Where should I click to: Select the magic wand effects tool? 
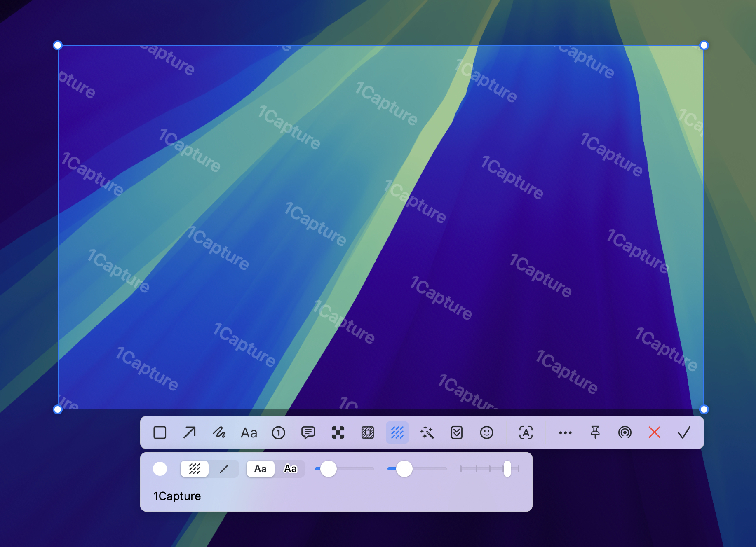point(427,432)
